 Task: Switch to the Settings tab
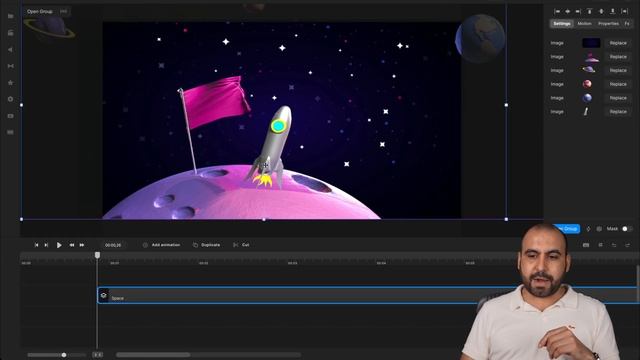click(562, 24)
